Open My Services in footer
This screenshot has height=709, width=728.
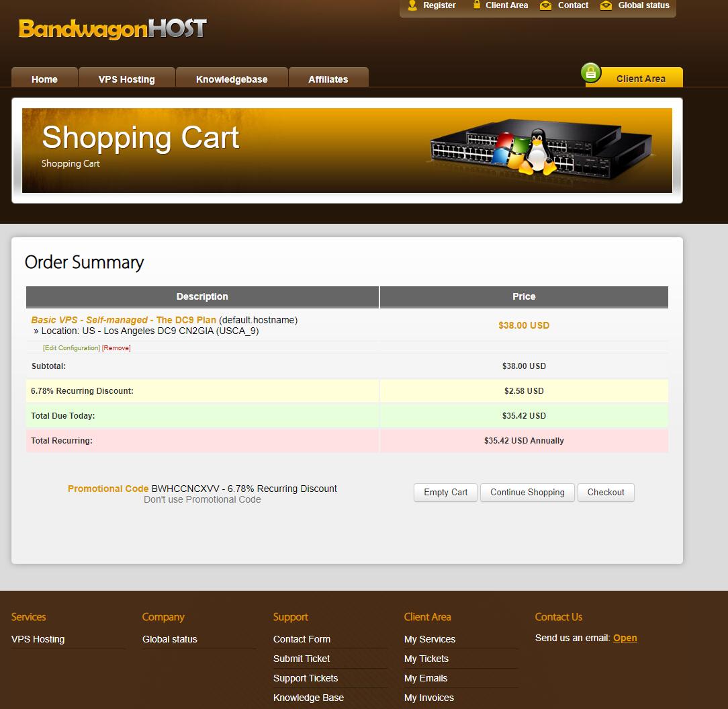[429, 639]
